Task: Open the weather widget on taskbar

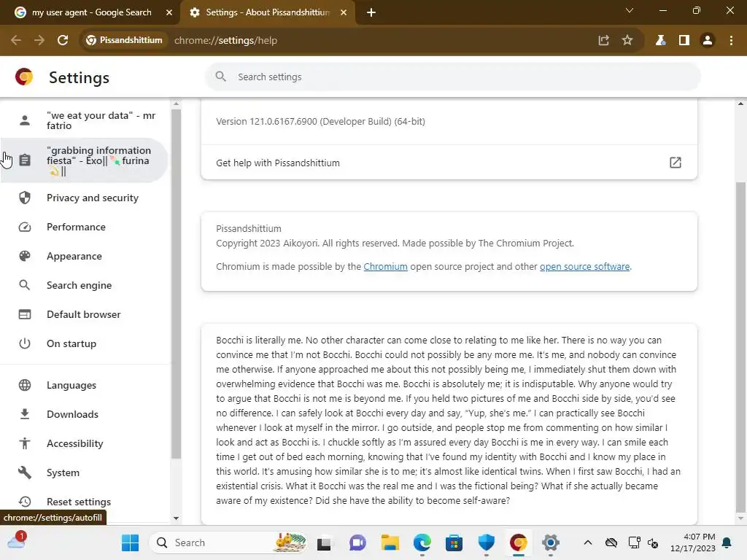Action: point(16,541)
